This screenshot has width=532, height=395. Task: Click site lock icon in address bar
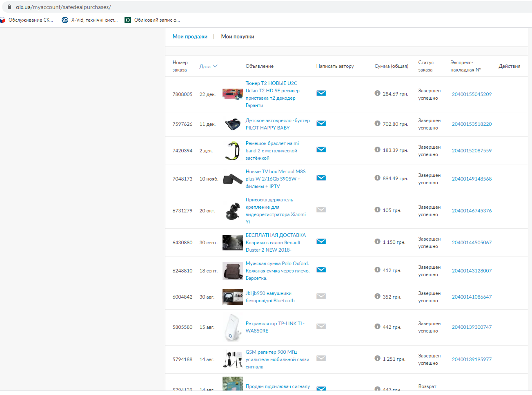(x=9, y=7)
